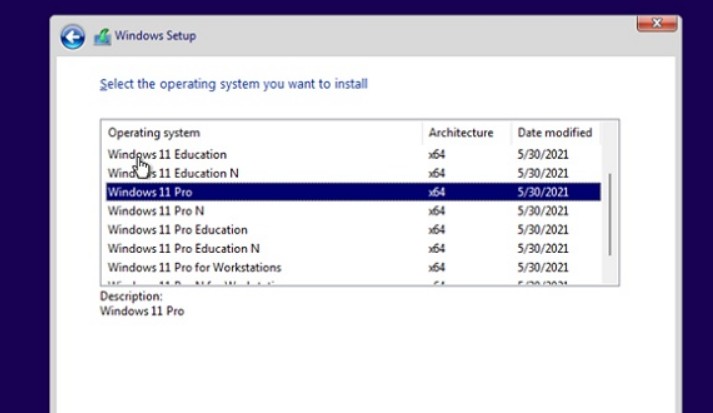Close the Windows Setup dialog
Viewport: 713px width, 413px height.
coord(657,23)
